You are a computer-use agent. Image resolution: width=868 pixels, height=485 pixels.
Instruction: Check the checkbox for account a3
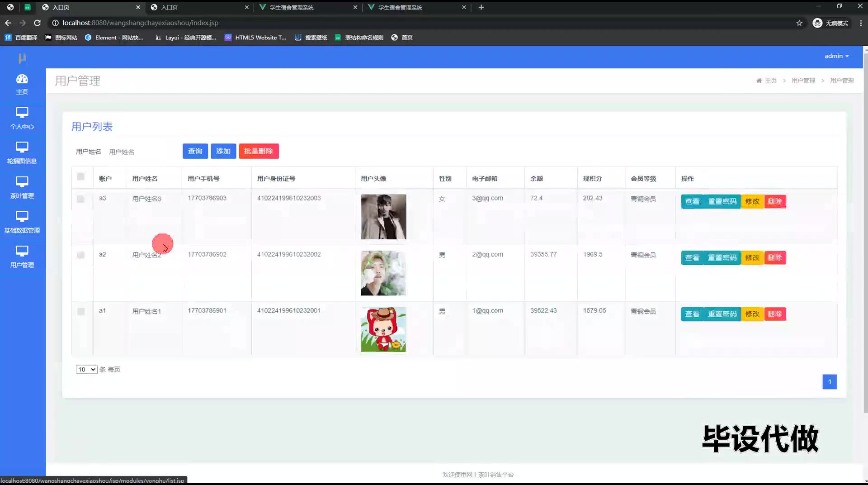coord(81,199)
